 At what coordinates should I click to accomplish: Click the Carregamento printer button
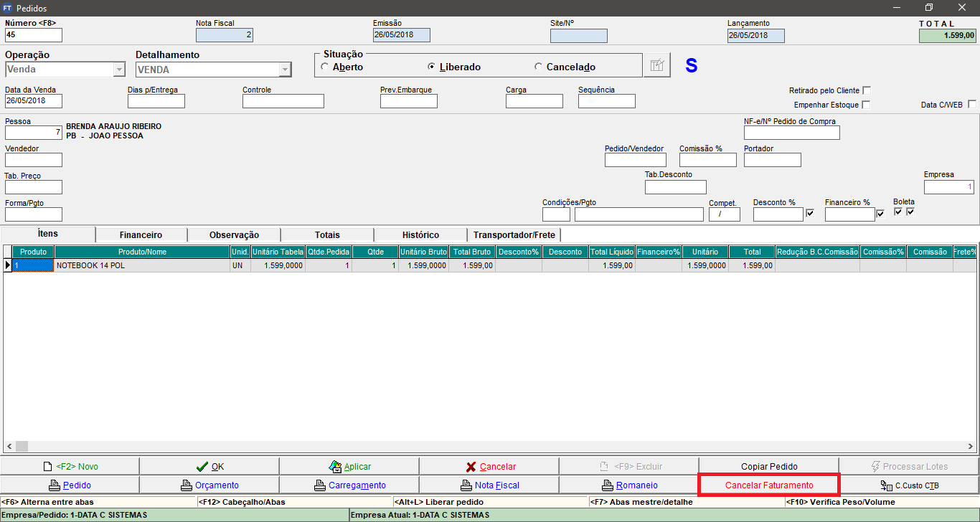coord(349,485)
